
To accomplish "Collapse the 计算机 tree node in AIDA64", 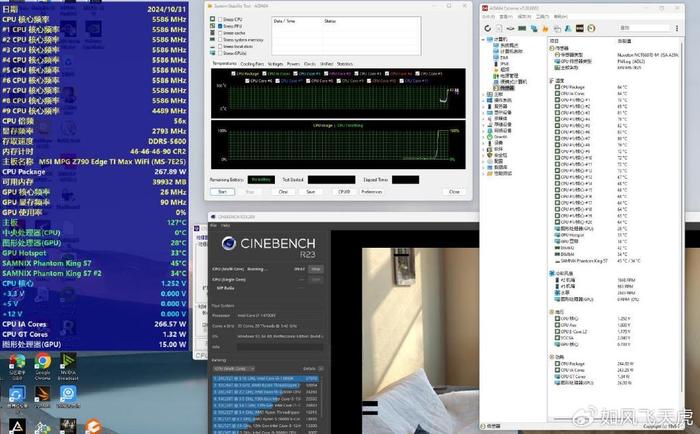I will [483, 39].
